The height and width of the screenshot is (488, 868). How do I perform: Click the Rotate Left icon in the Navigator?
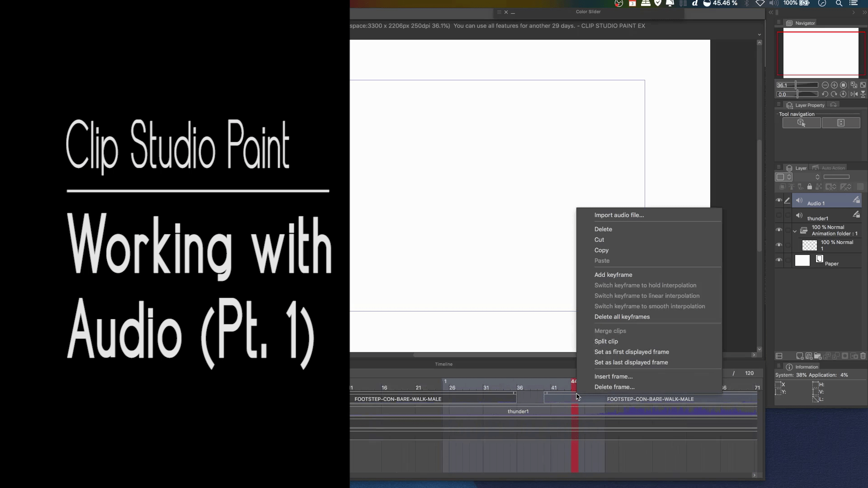[826, 94]
